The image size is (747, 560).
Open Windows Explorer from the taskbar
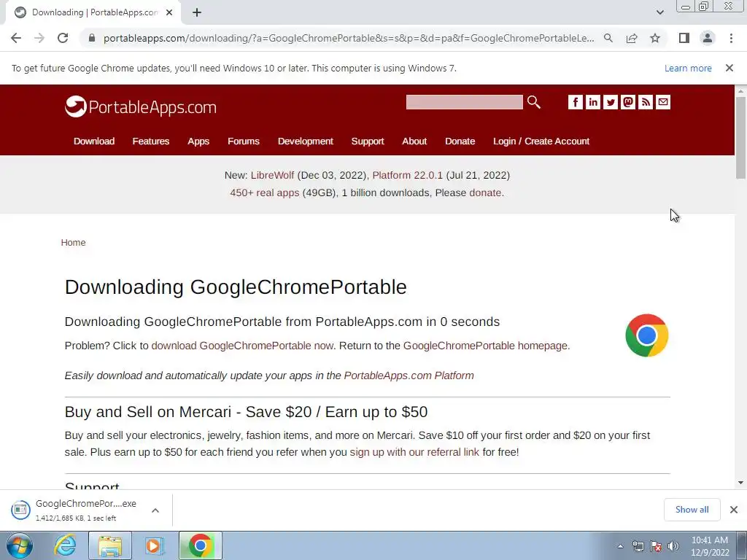109,545
